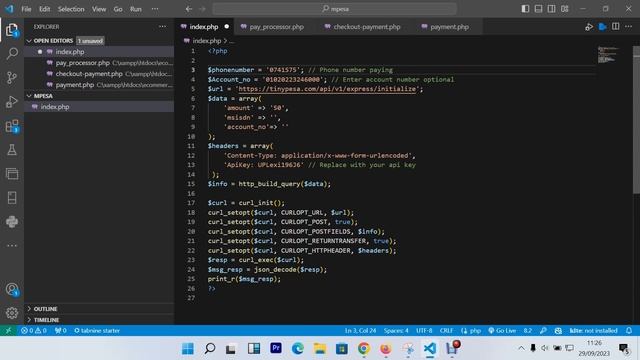Go back with the navigation arrow
640x360 pixels.
click(189, 9)
